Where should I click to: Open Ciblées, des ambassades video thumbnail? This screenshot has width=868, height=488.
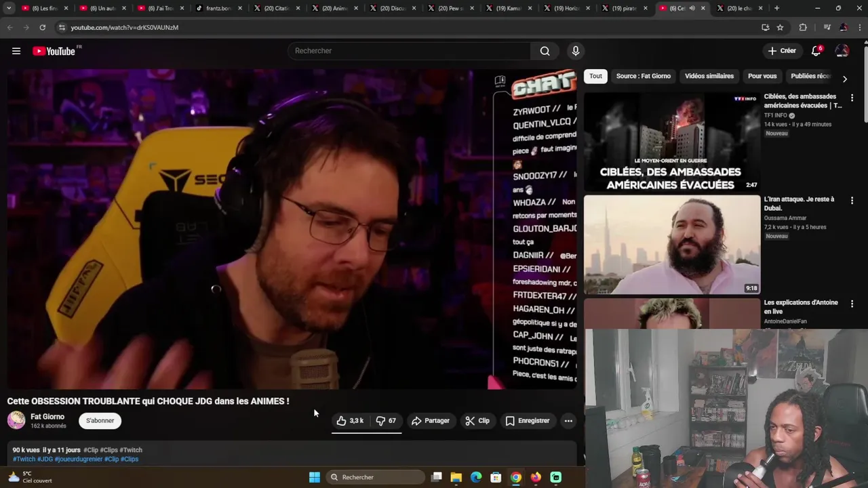click(x=672, y=142)
